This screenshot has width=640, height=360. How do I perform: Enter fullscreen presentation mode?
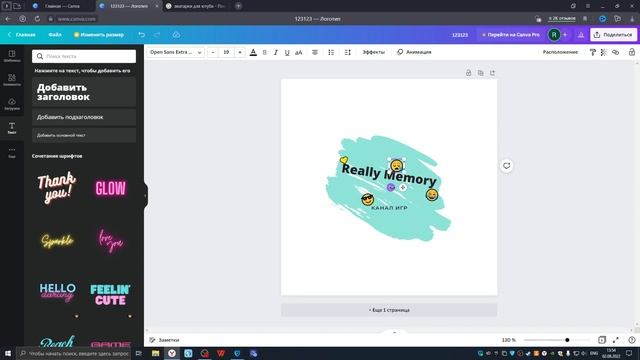[x=616, y=340]
